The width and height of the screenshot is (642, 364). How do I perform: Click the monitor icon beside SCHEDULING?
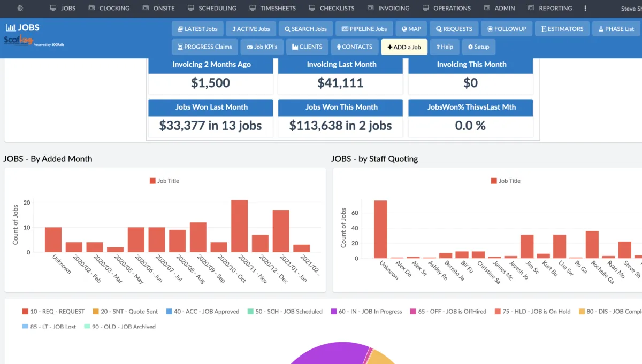(190, 9)
